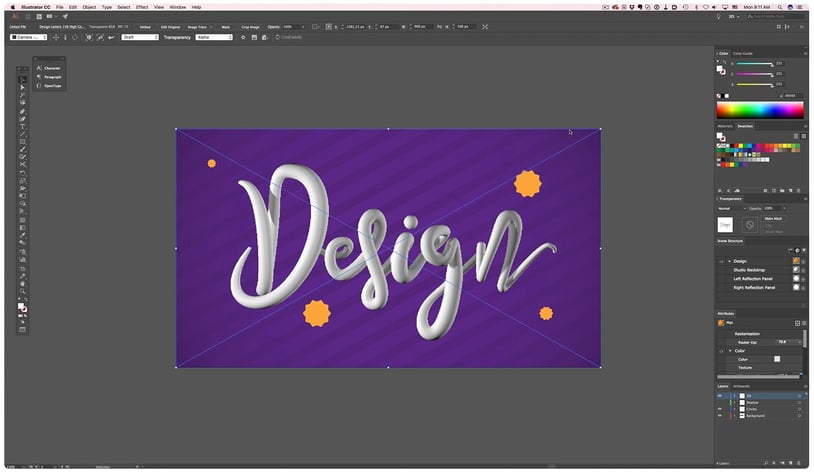This screenshot has height=473, width=814.
Task: Toggle visibility of the Circles layer
Action: click(x=720, y=409)
